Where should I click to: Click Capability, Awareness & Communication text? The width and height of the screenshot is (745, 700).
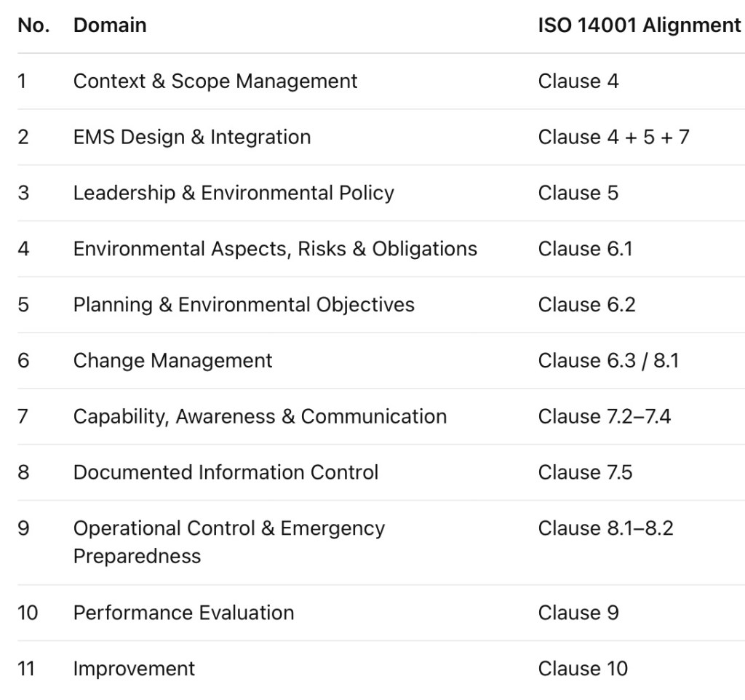260,416
